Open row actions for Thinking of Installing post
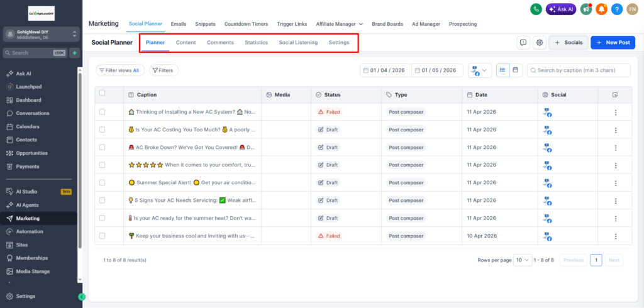This screenshot has height=308, width=644. [615, 112]
